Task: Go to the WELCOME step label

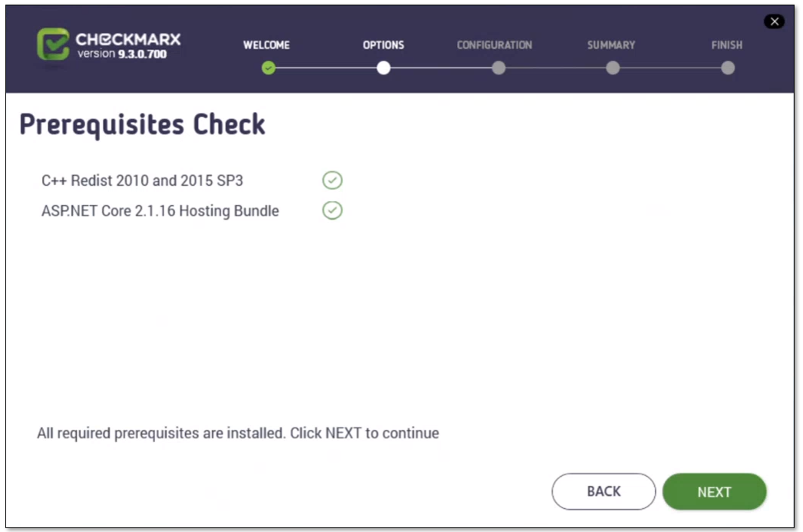Action: (x=266, y=45)
